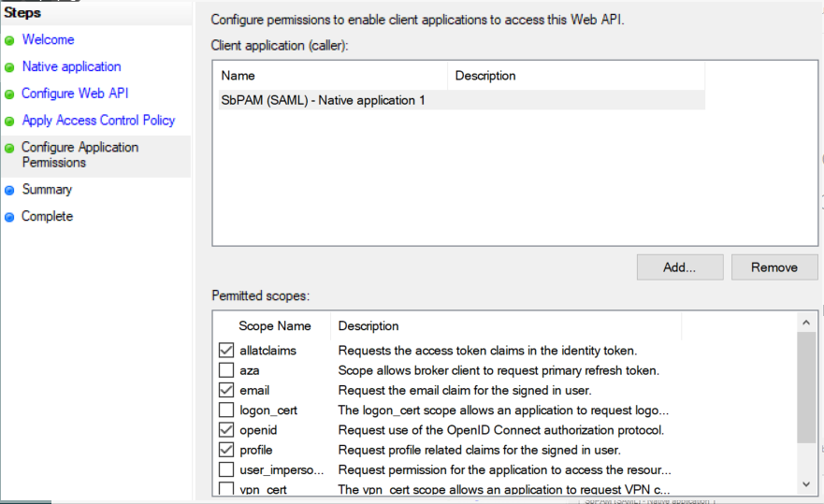824x504 pixels.
Task: Tick the user_impersonation scope checkbox
Action: point(226,469)
